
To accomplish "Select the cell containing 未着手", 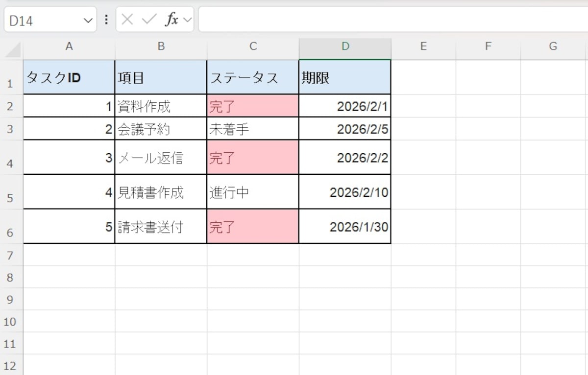I will click(252, 129).
